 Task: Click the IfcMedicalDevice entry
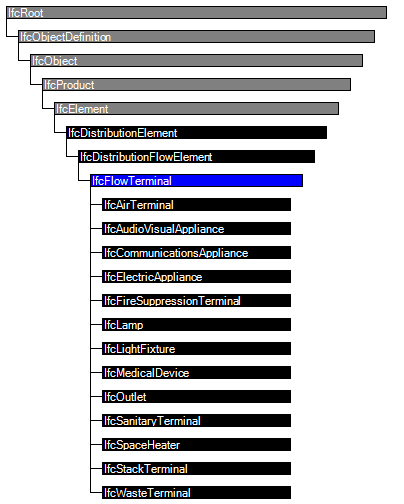(x=196, y=373)
